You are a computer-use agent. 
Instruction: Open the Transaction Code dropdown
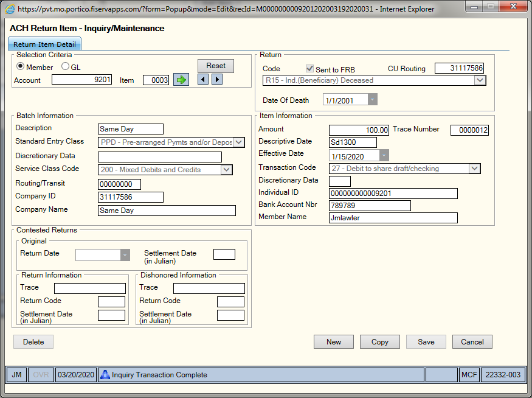[405, 169]
